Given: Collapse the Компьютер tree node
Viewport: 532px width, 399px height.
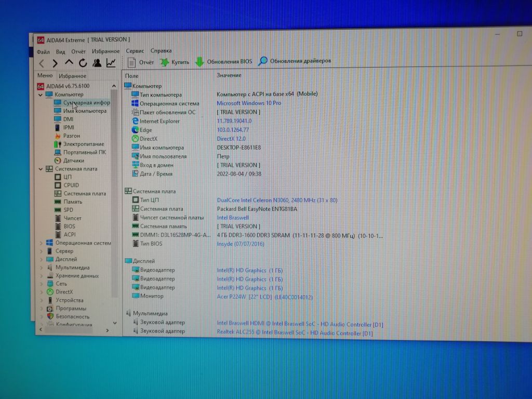Looking at the screenshot, I should point(41,95).
